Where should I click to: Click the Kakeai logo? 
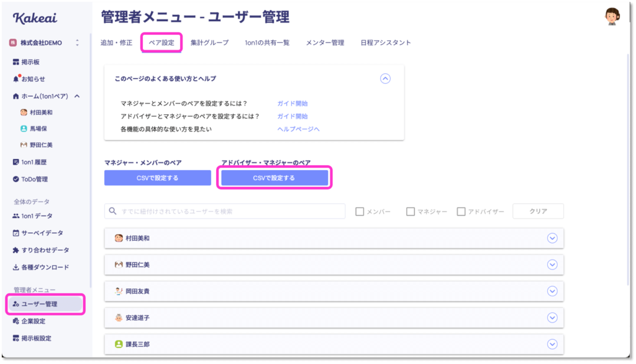point(35,18)
